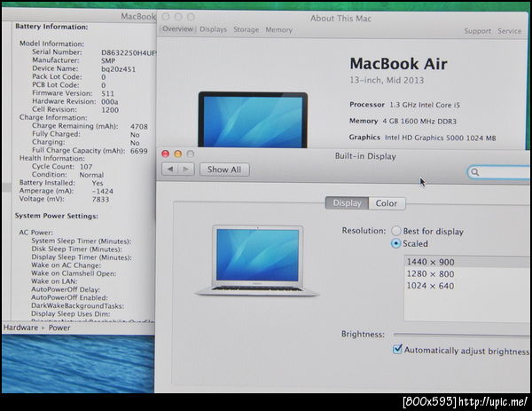
Task: Switch to the Display tab
Action: (347, 203)
